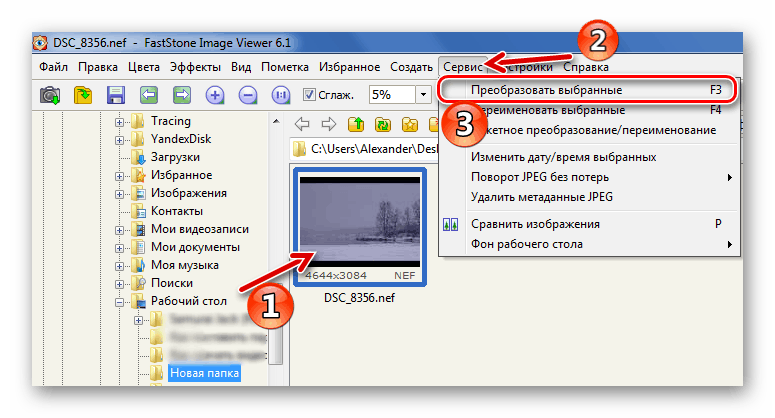The width and height of the screenshot is (775, 418).
Task: Open Поворот JPEG без потерь submenu
Action: click(x=589, y=177)
